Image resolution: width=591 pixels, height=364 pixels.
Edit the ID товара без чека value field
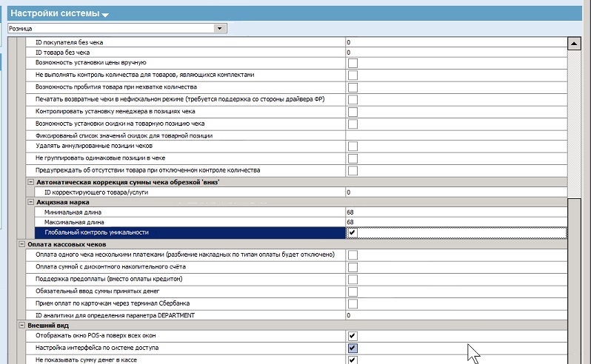(x=456, y=53)
